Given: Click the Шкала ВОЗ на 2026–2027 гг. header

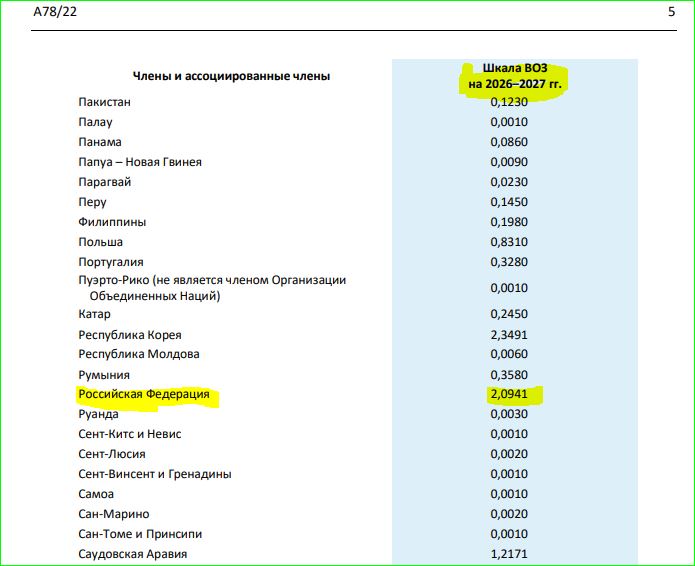Looking at the screenshot, I should click(x=515, y=76).
